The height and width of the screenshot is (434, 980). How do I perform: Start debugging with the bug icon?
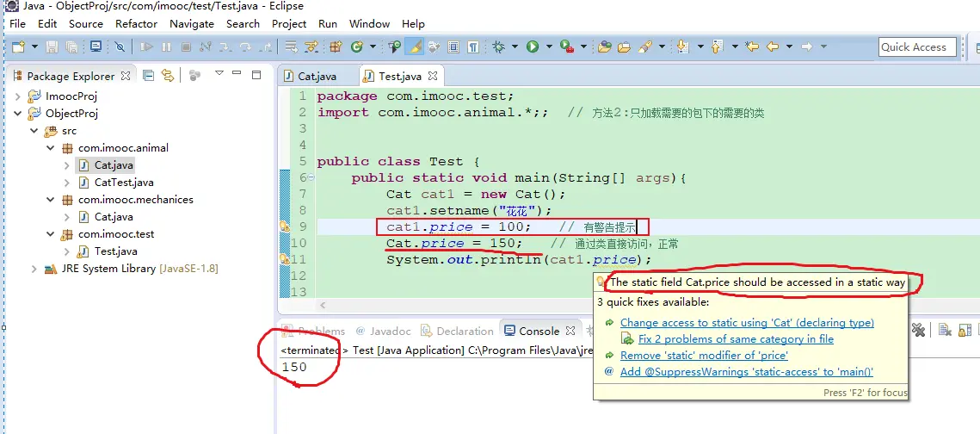pyautogui.click(x=498, y=46)
